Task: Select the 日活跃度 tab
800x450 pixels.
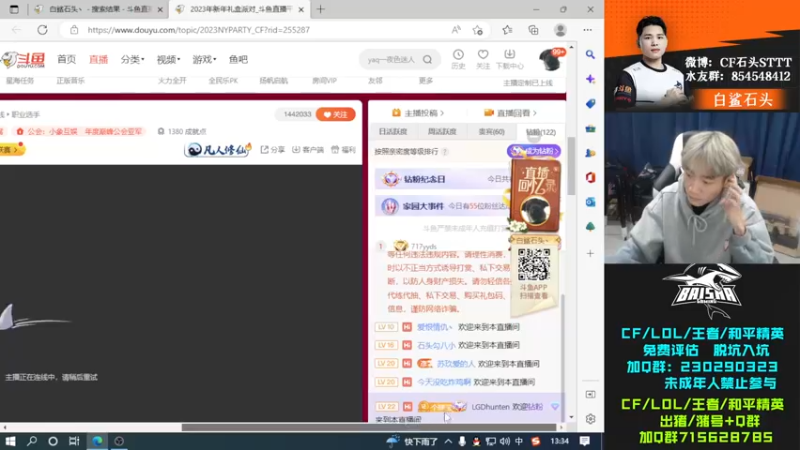Action: click(x=393, y=132)
